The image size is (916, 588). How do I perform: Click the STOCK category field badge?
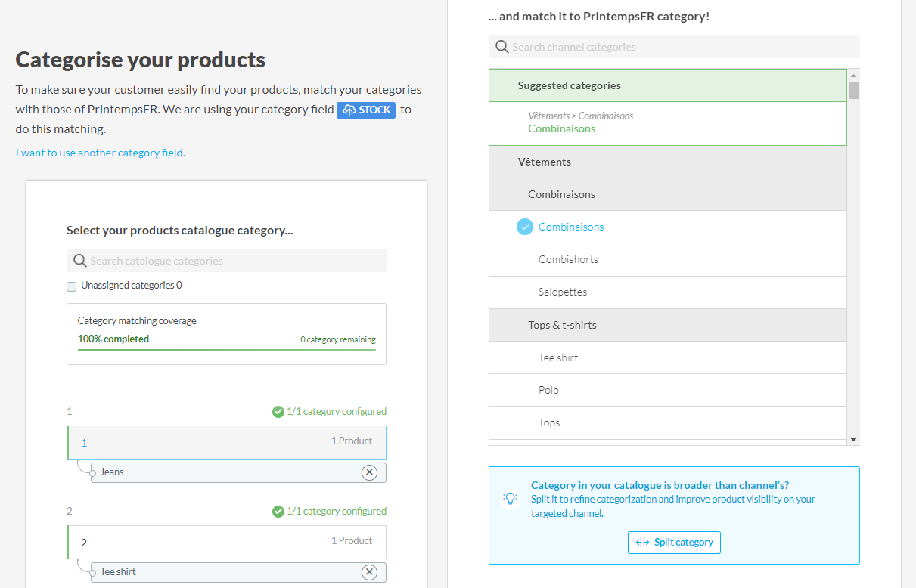point(366,110)
